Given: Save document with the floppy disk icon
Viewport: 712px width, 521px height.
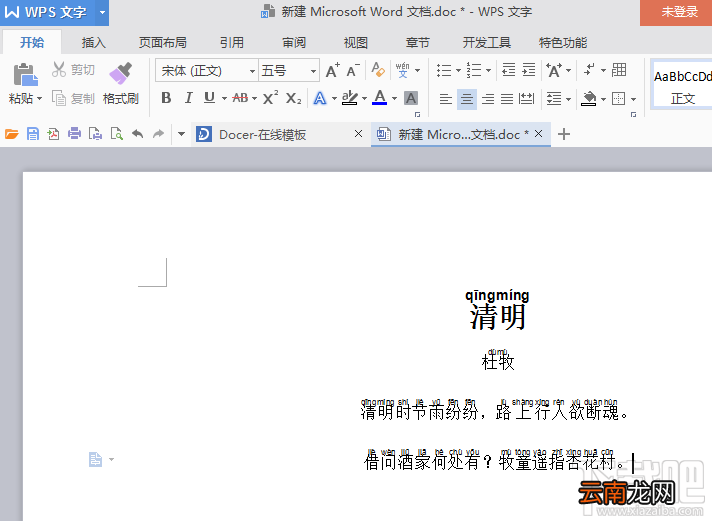Looking at the screenshot, I should [x=33, y=134].
